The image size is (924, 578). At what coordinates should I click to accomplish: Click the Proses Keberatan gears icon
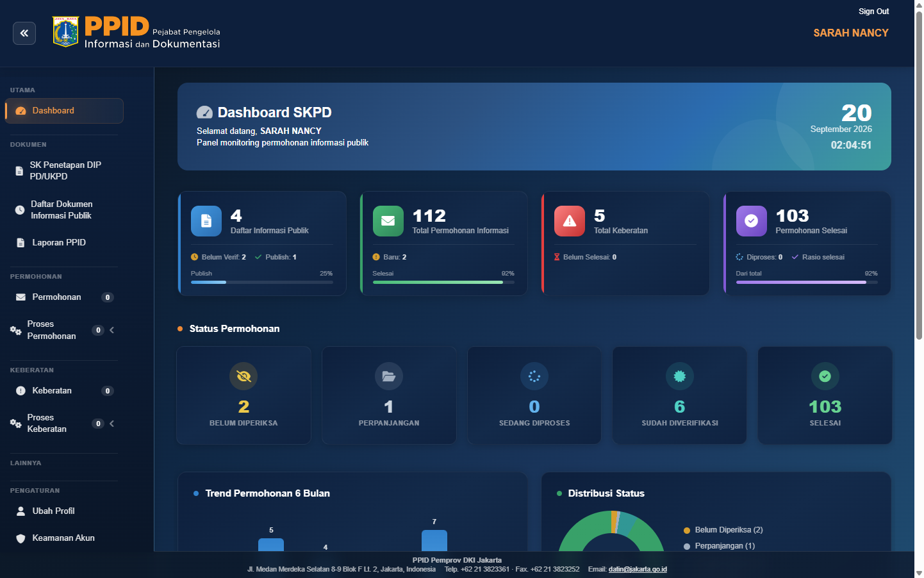pyautogui.click(x=16, y=424)
